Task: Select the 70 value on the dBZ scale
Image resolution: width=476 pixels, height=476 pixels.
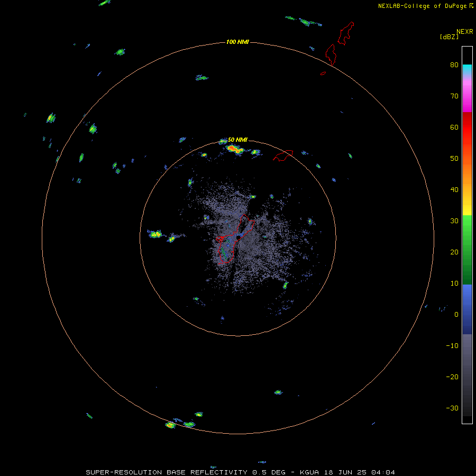Action: coord(454,96)
